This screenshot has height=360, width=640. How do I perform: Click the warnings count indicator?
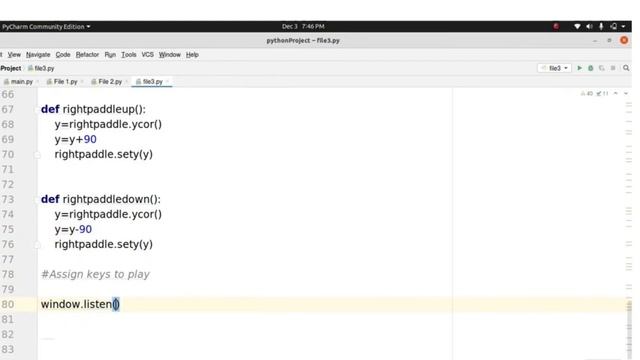click(x=587, y=93)
